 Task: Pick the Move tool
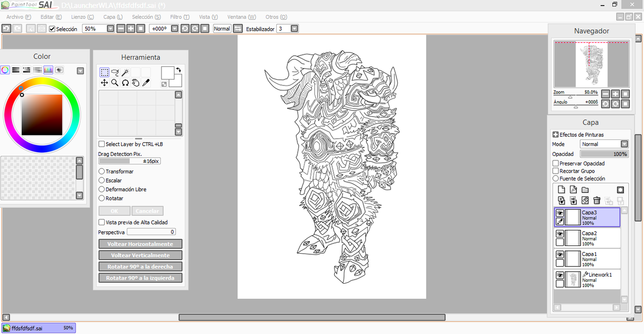pos(104,83)
